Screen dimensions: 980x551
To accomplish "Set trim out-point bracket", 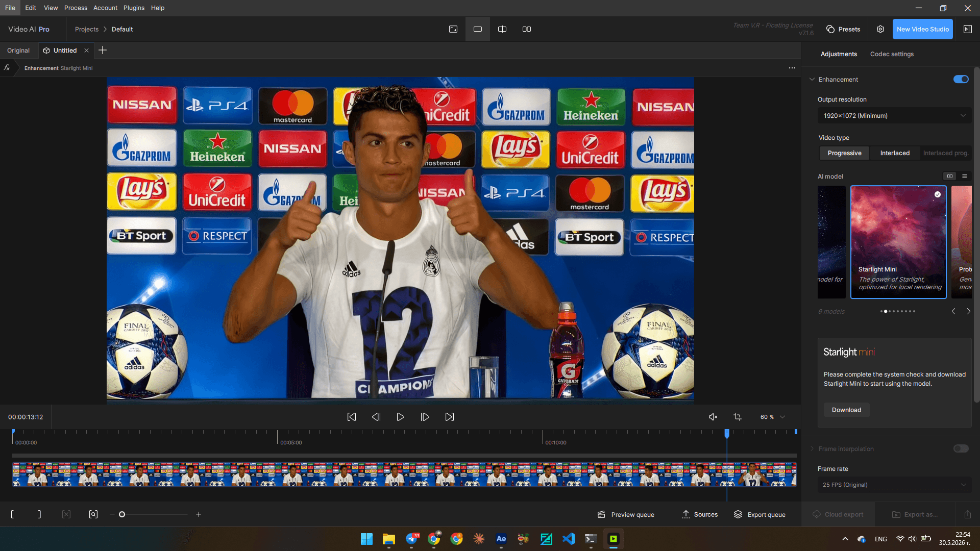I will [39, 514].
